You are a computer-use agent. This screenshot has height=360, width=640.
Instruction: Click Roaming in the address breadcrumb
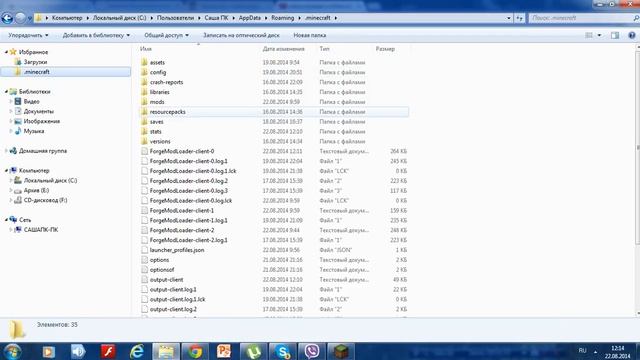pos(282,18)
